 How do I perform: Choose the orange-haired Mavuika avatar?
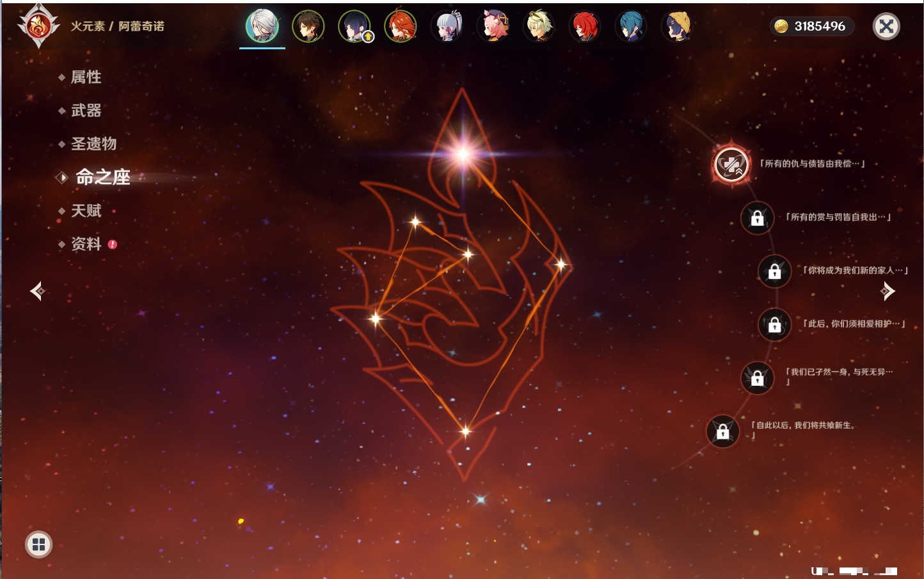pyautogui.click(x=401, y=27)
